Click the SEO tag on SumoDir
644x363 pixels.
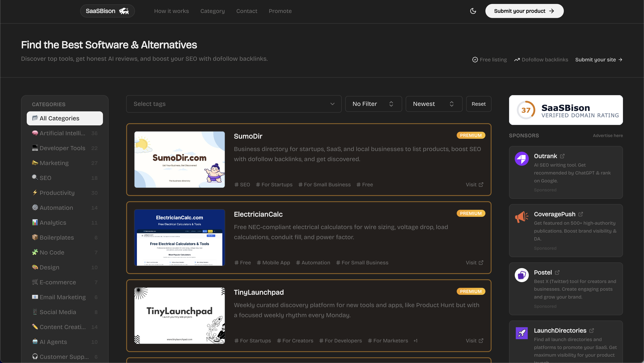(x=242, y=185)
